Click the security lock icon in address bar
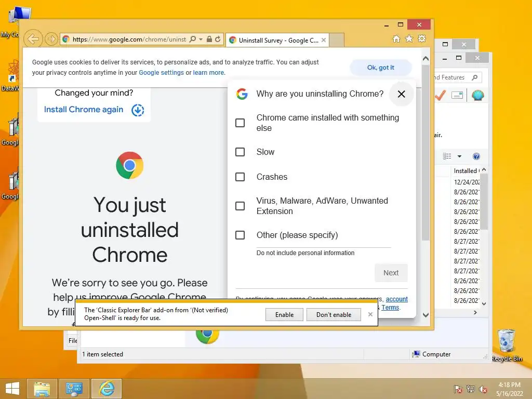 [209, 39]
